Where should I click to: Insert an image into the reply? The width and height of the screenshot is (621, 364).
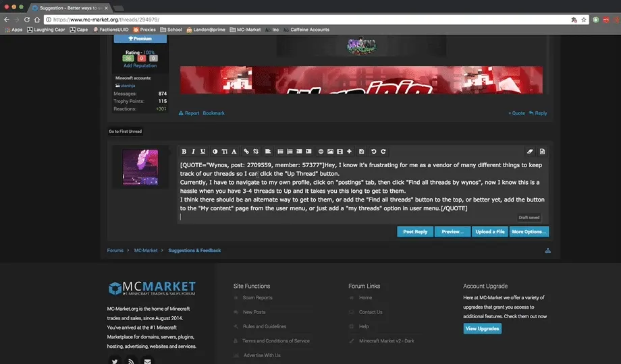[x=330, y=152]
